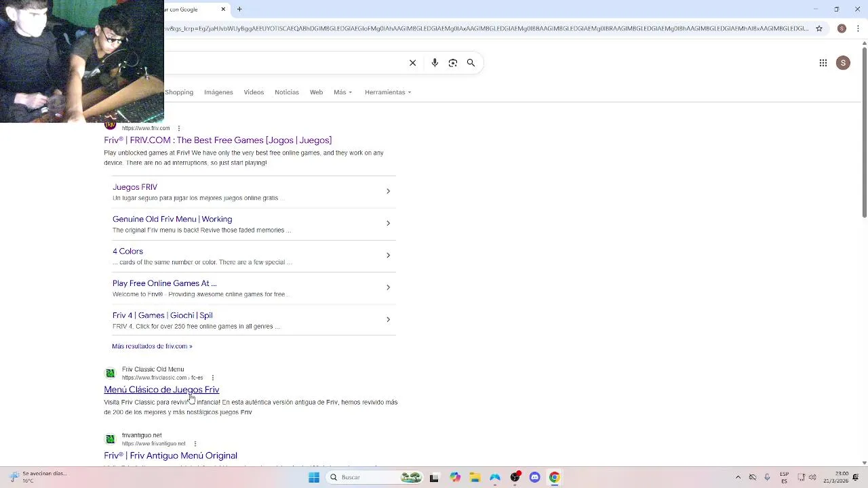Open Friv FRIV.COM Best Free Games result
The height and width of the screenshot is (488, 868).
click(218, 140)
